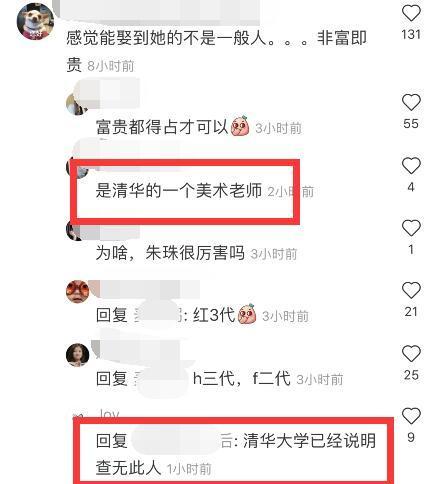Tap the reply 是清华的一个美术老师
The image size is (428, 484).
(179, 191)
